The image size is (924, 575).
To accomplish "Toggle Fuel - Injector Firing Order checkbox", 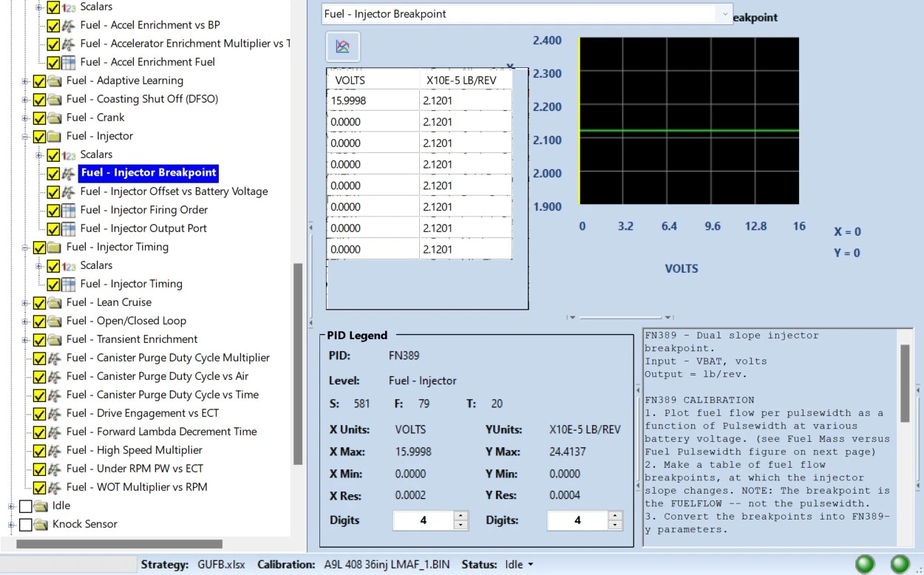I will click(x=53, y=210).
